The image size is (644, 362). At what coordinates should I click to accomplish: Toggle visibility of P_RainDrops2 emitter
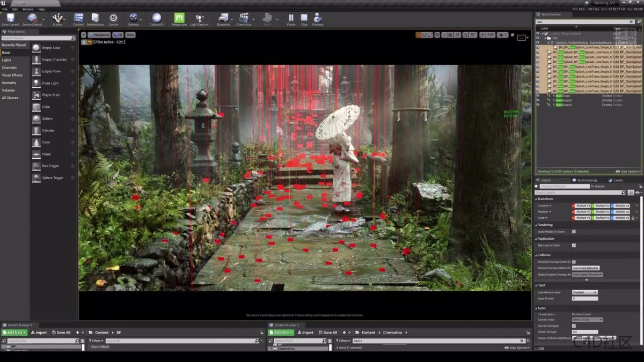538,100
